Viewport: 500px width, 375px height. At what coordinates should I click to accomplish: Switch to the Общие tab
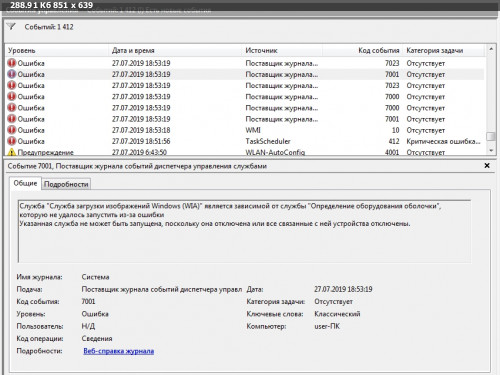pos(25,183)
